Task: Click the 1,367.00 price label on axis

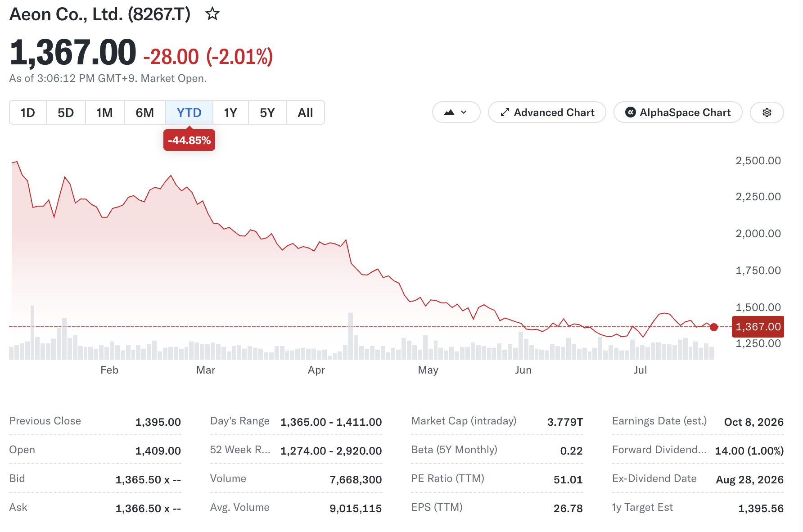Action: (758, 327)
